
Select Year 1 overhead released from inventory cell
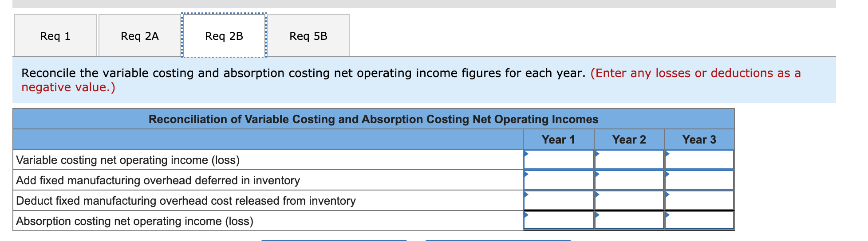point(559,200)
